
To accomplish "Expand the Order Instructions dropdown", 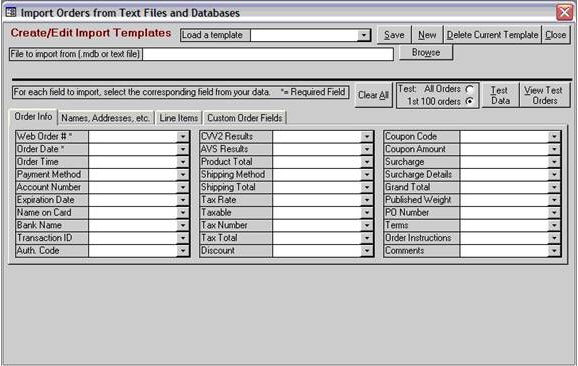I will click(554, 238).
